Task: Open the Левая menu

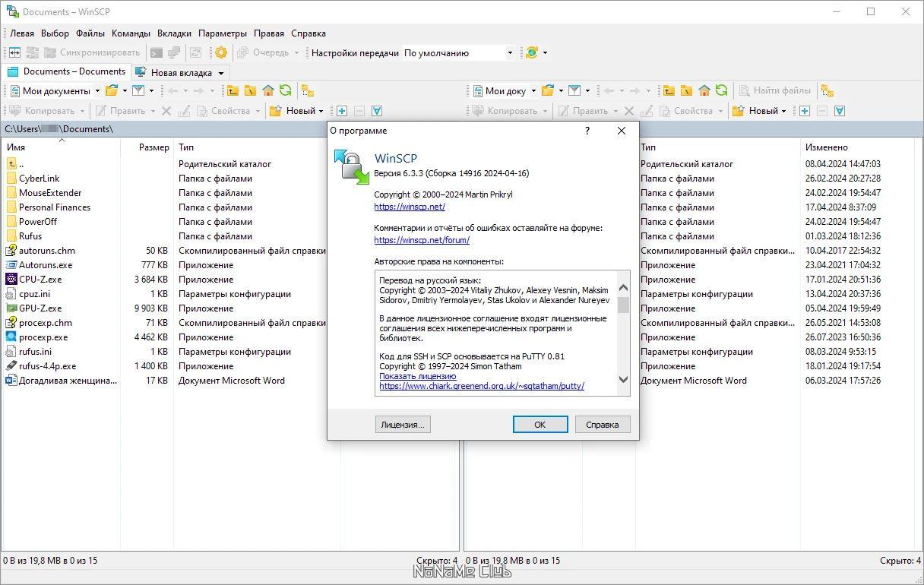Action: tap(22, 33)
